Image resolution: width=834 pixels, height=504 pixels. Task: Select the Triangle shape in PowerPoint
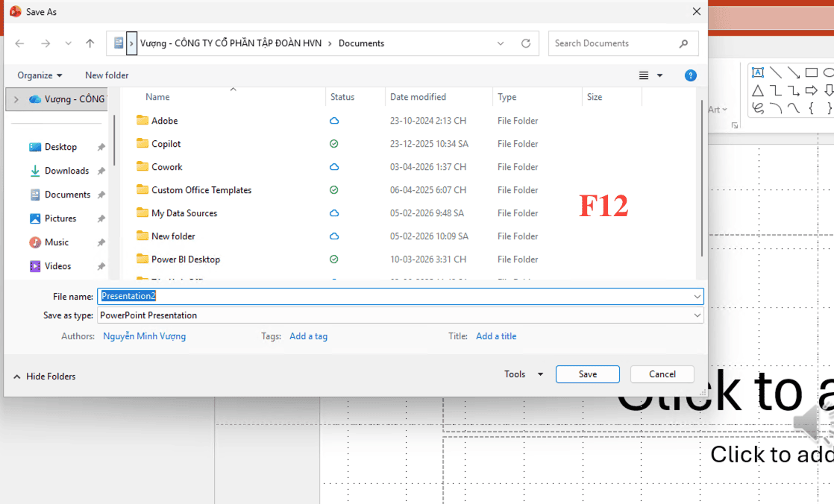pos(758,90)
